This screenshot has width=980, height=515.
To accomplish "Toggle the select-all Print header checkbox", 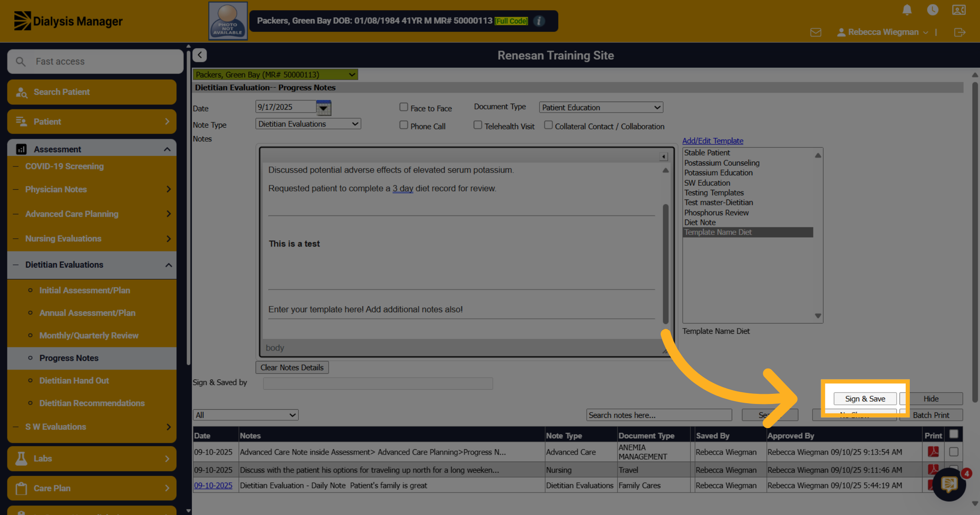I will click(954, 434).
